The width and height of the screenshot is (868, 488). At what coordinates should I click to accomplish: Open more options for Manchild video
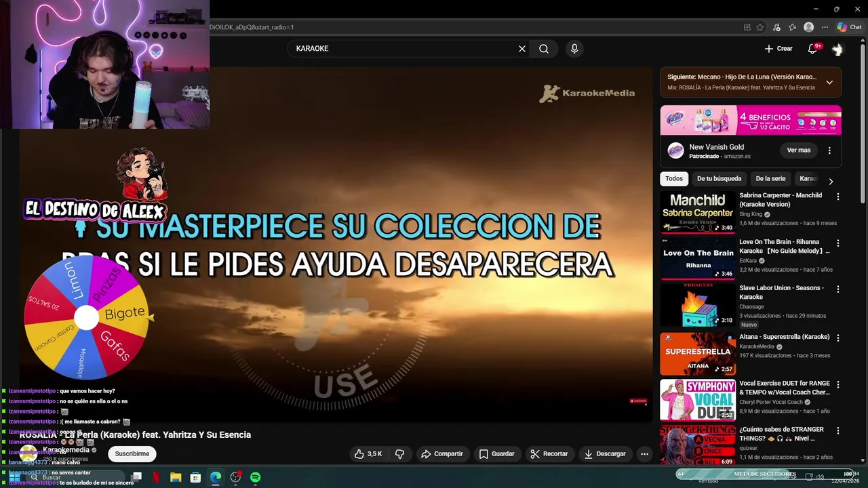(x=837, y=197)
